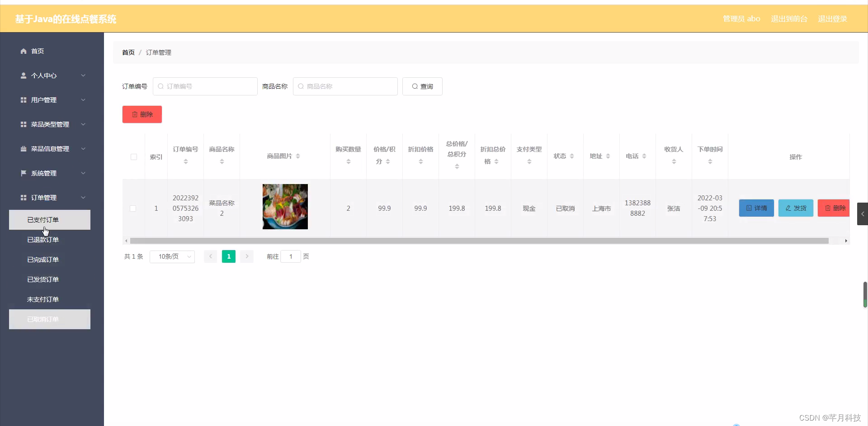Viewport: 868px width, 426px height.
Task: Select 已发货订单 in the sidebar
Action: pos(43,279)
